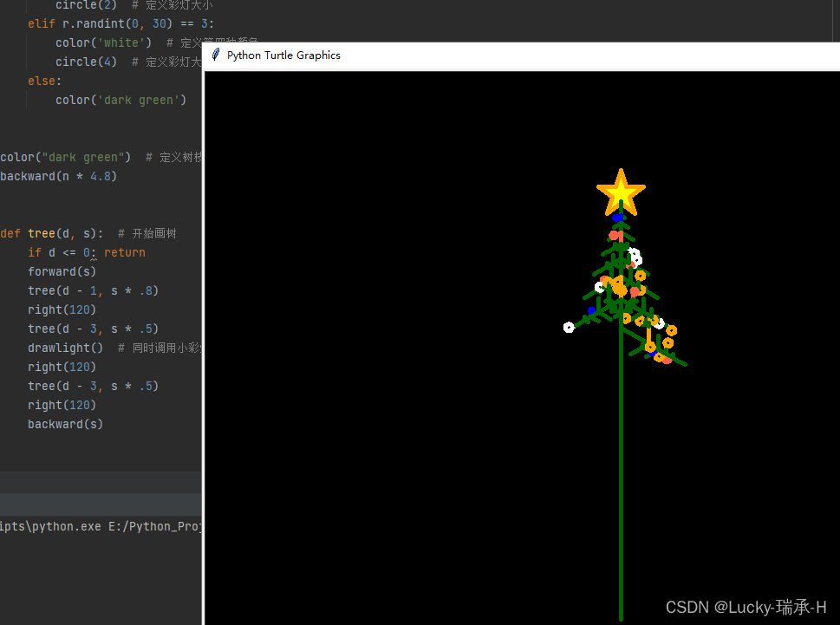The image size is (840, 625).
Task: Click the "def tree(d, s):" definition
Action: [x=51, y=233]
